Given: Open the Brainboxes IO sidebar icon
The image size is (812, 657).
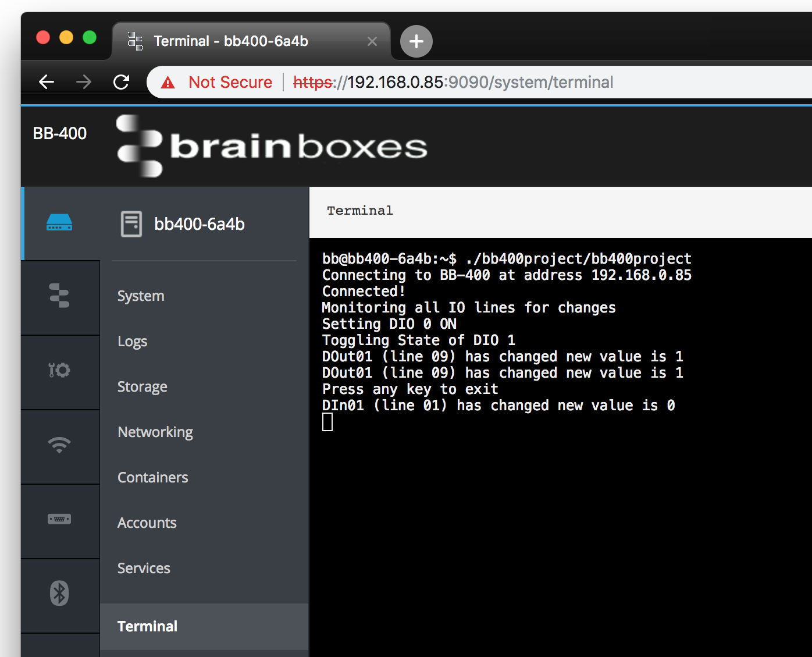Looking at the screenshot, I should pyautogui.click(x=59, y=297).
